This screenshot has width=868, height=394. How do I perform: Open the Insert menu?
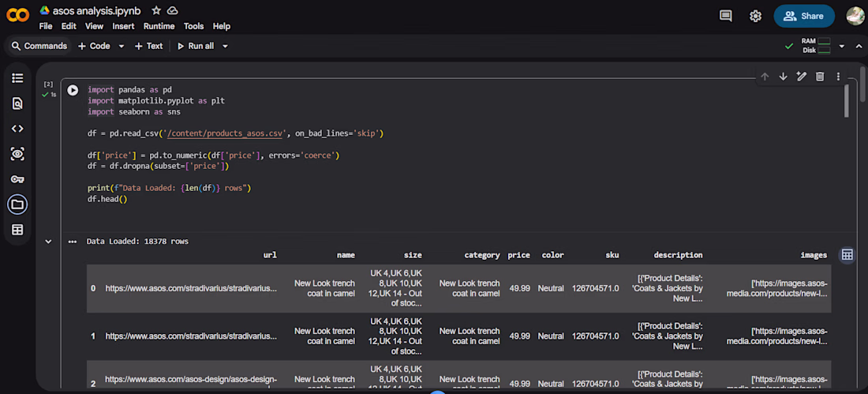(x=123, y=26)
